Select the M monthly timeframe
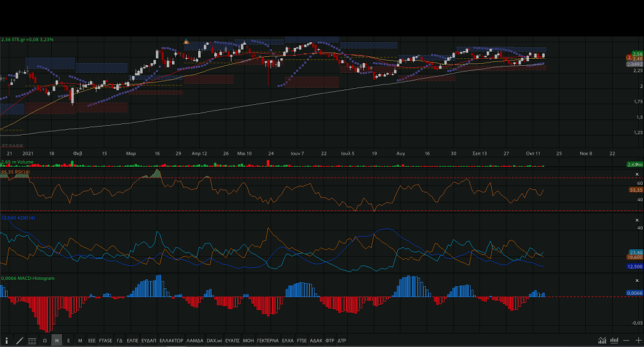The height and width of the screenshot is (347, 644). (x=80, y=341)
